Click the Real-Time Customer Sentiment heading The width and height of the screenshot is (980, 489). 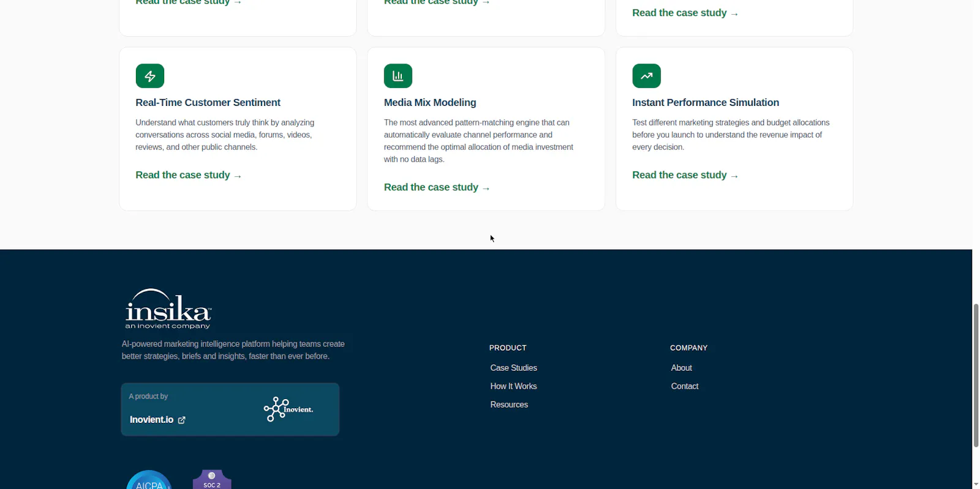tap(208, 103)
